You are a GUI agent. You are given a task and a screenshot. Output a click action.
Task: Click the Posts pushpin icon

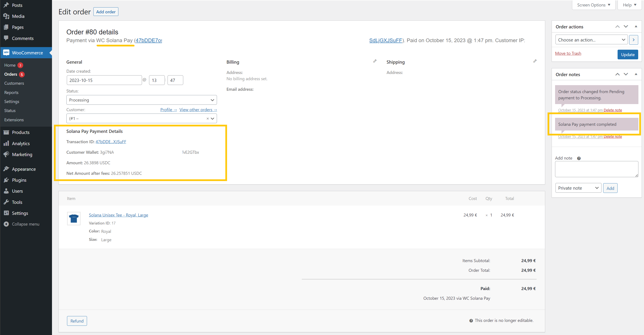[x=6, y=5]
